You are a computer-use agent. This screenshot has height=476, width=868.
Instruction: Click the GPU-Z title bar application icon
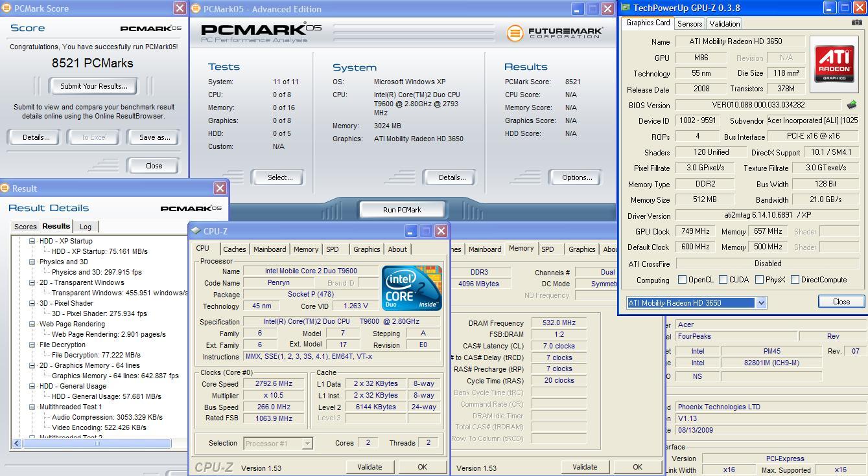626,8
